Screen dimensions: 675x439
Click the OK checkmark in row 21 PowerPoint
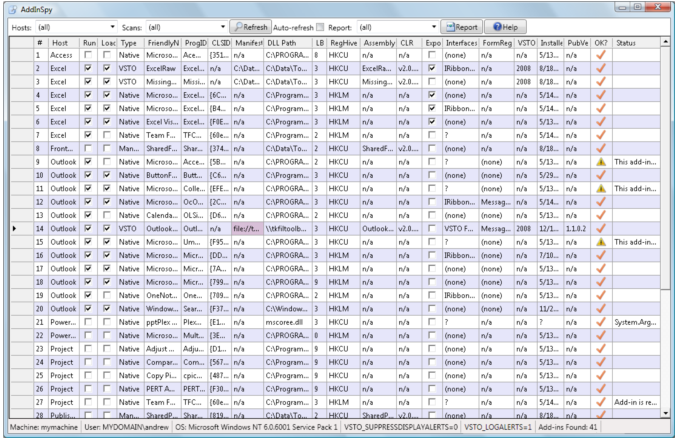pyautogui.click(x=601, y=322)
